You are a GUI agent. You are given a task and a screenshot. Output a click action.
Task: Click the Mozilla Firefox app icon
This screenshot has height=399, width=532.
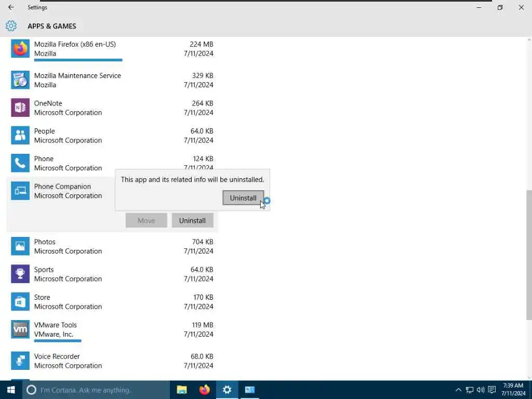tap(20, 48)
